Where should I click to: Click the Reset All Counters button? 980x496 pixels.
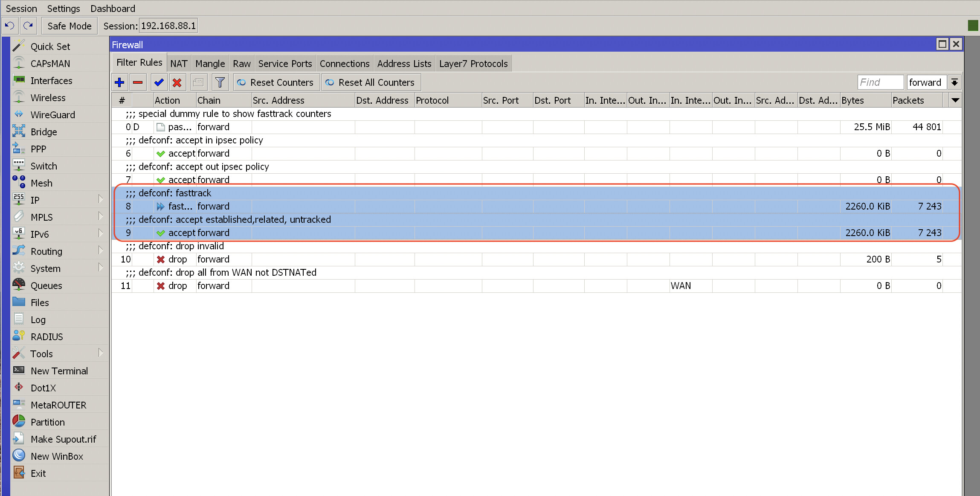pos(371,82)
